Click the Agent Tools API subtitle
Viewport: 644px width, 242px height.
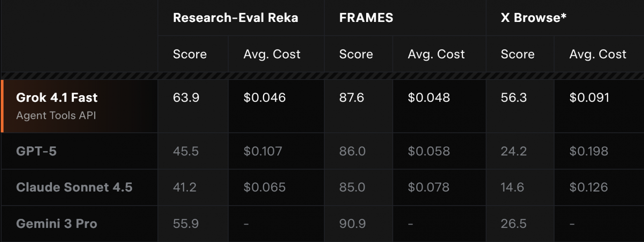[56, 115]
